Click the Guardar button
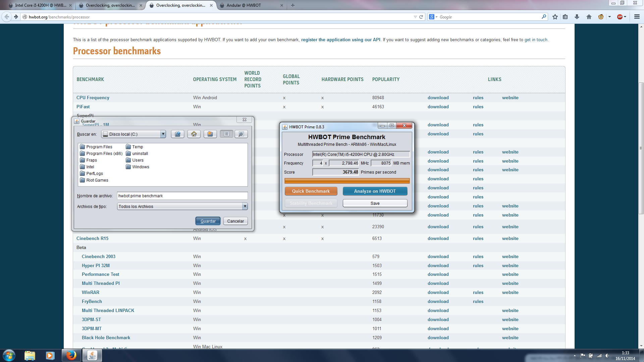The image size is (644, 362). 208,221
